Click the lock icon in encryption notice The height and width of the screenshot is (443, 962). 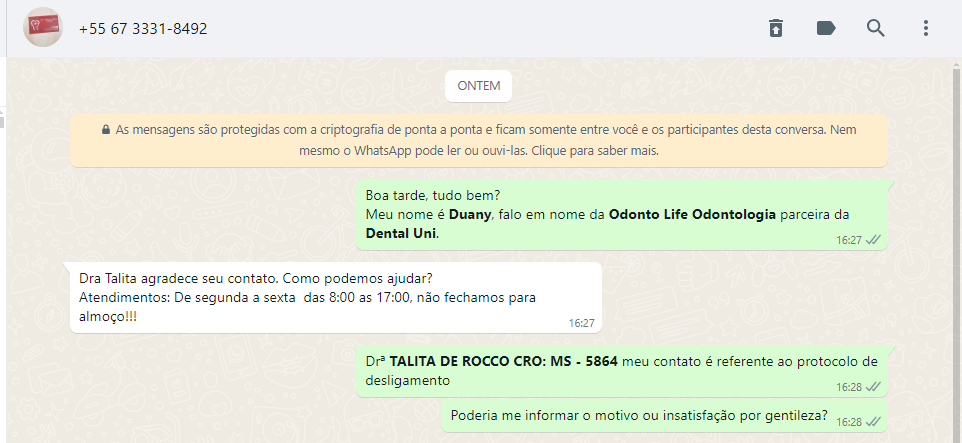(106, 131)
